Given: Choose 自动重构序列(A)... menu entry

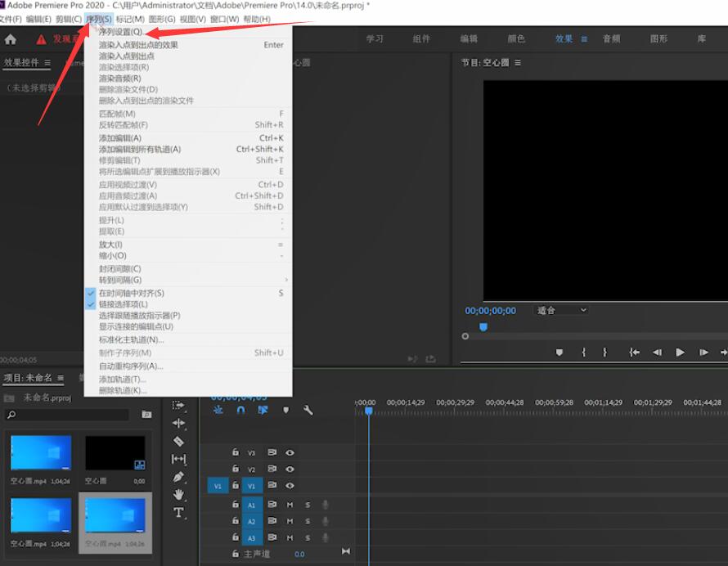Looking at the screenshot, I should (188, 366).
